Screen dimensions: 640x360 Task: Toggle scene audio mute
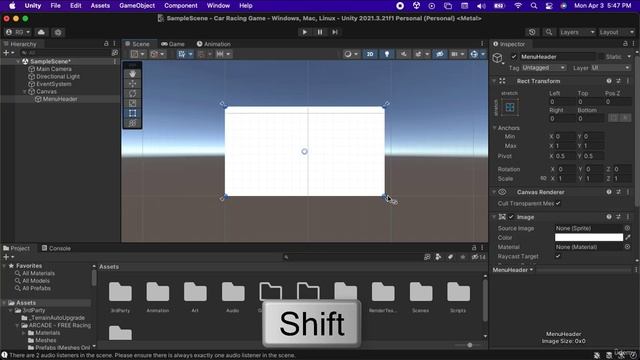[403, 54]
